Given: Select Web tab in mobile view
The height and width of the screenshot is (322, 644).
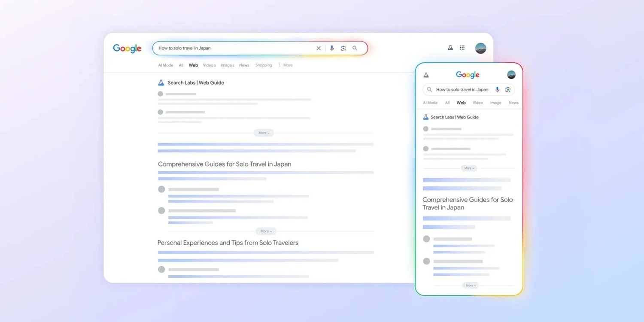Looking at the screenshot, I should pos(461,103).
